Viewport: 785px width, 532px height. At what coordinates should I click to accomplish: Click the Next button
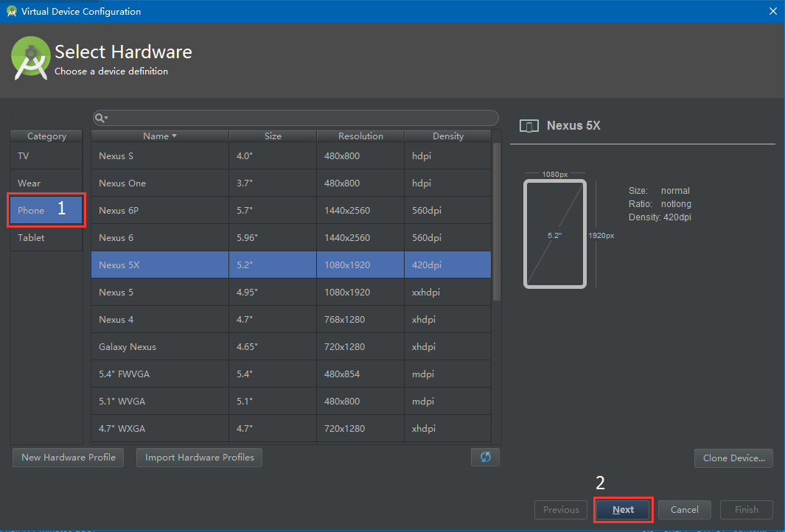(x=624, y=509)
